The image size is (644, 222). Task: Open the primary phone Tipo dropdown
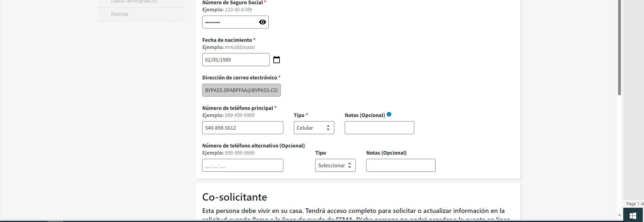[x=314, y=128]
